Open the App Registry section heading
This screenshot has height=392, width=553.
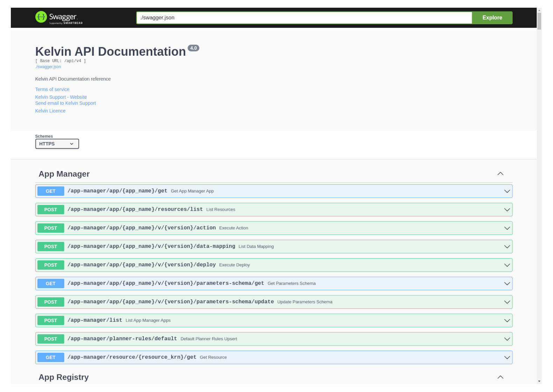click(x=64, y=377)
